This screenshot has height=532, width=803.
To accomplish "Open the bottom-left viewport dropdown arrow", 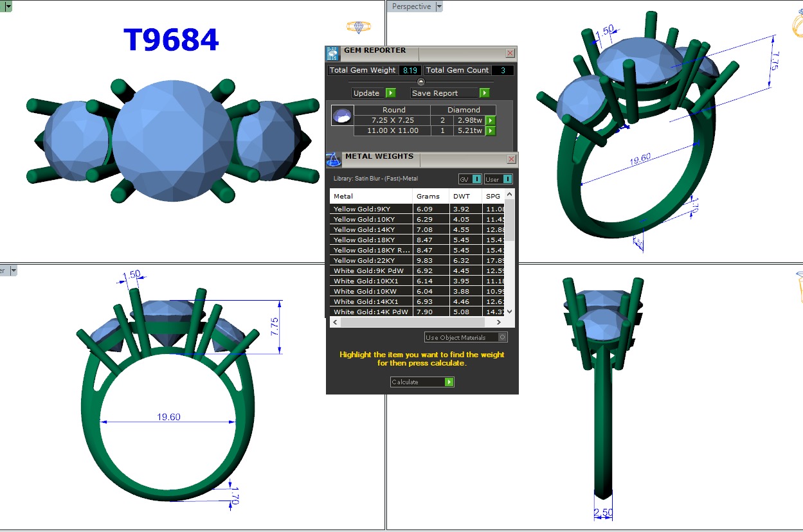I will click(13, 271).
